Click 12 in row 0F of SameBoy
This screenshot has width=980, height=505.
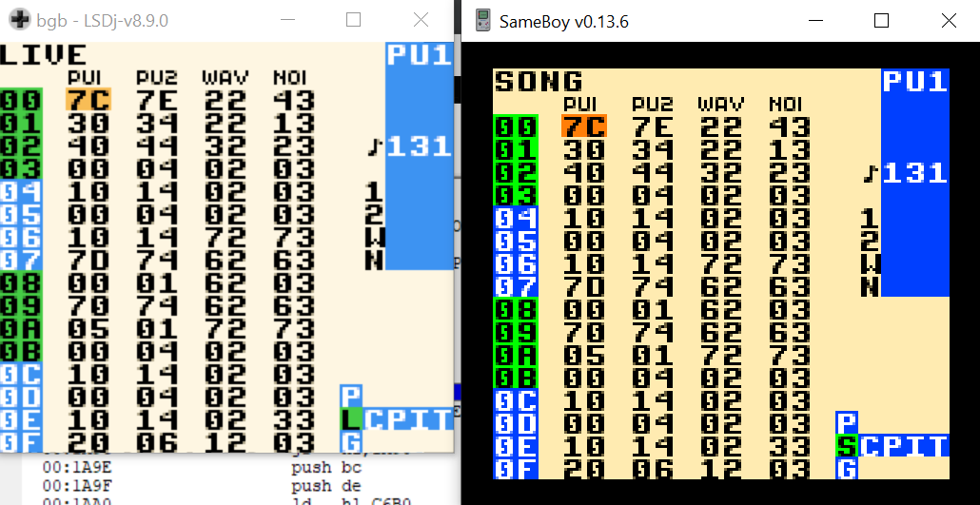720,469
